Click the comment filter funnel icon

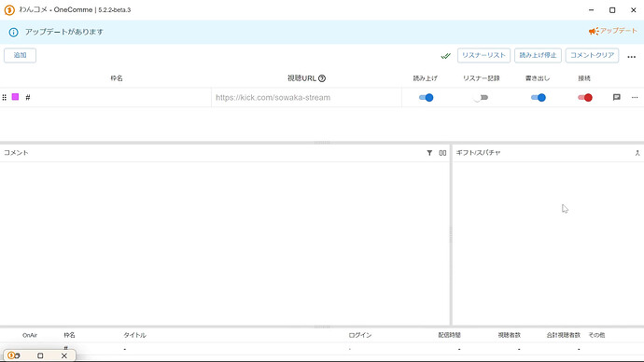(x=429, y=153)
